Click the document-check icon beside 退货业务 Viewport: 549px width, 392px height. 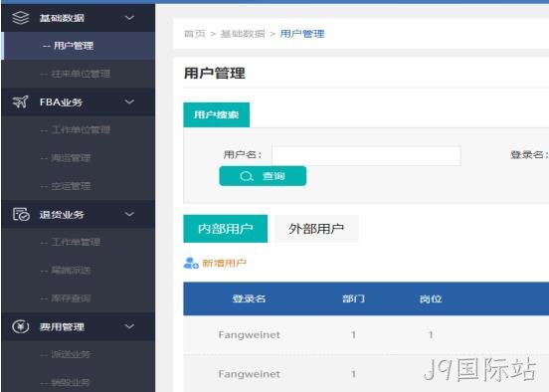coord(21,214)
